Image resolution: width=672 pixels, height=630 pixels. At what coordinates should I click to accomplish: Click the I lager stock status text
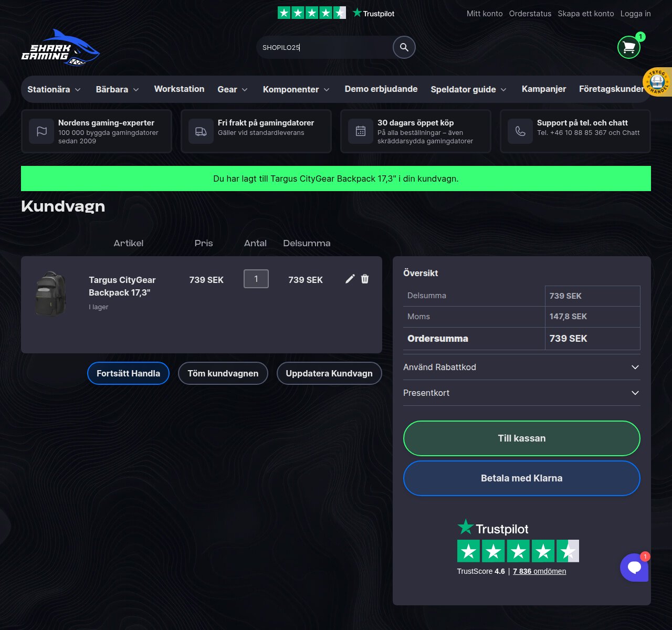point(99,307)
